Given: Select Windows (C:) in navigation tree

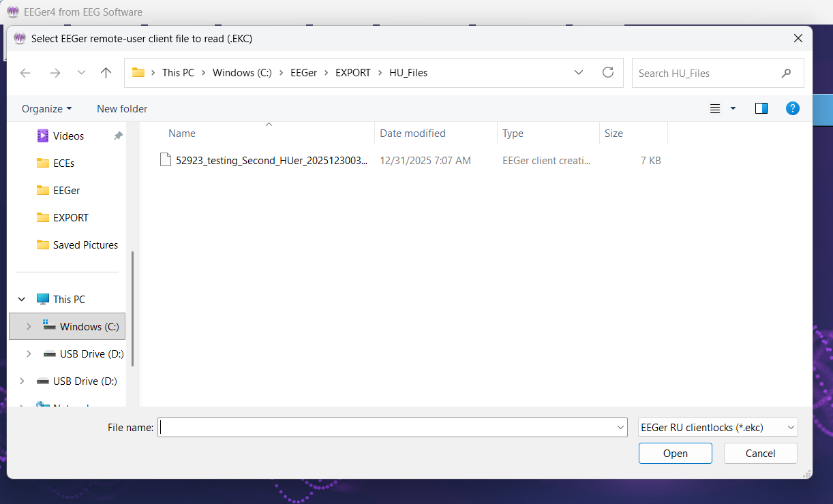Looking at the screenshot, I should click(89, 326).
